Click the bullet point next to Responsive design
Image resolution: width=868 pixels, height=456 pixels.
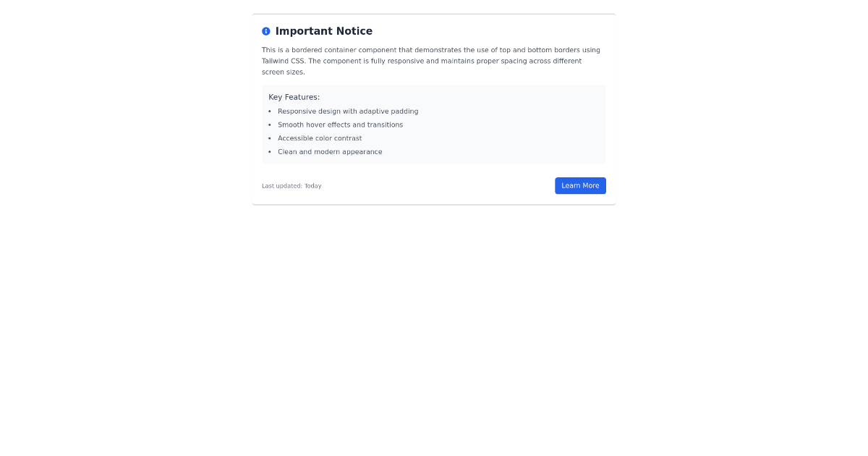(271, 111)
